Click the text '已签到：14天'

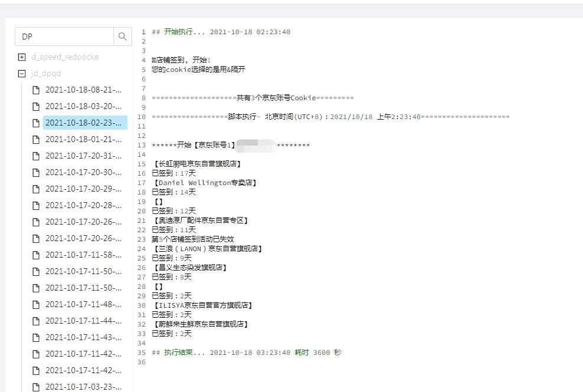[173, 192]
